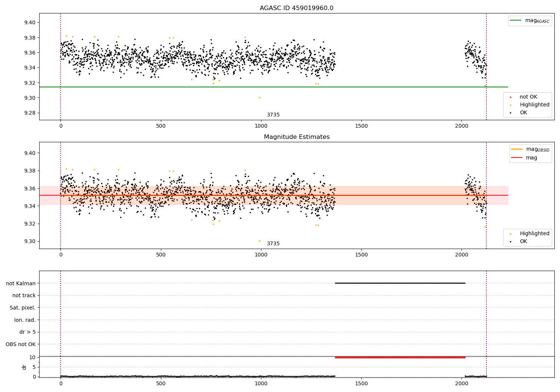This screenshot has width=560, height=392.
Task: Click the 9.28 tick label in the top plot
Action: tap(29, 113)
